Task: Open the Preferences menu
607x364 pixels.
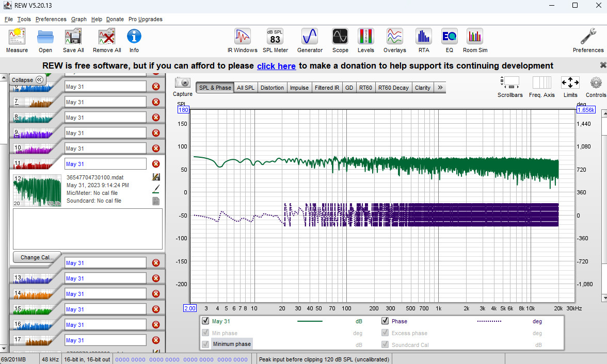Action: [x=51, y=20]
